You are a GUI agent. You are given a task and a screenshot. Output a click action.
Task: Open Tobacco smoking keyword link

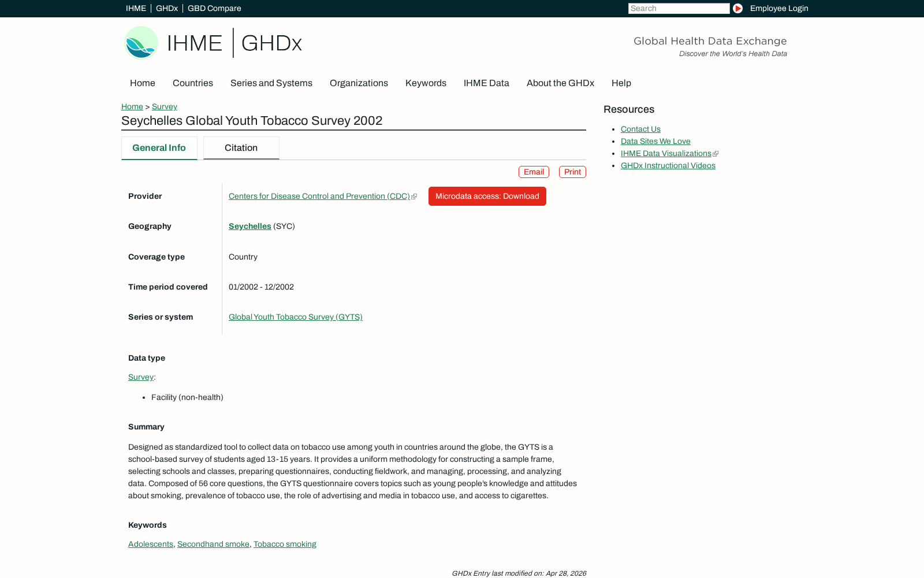(x=285, y=544)
